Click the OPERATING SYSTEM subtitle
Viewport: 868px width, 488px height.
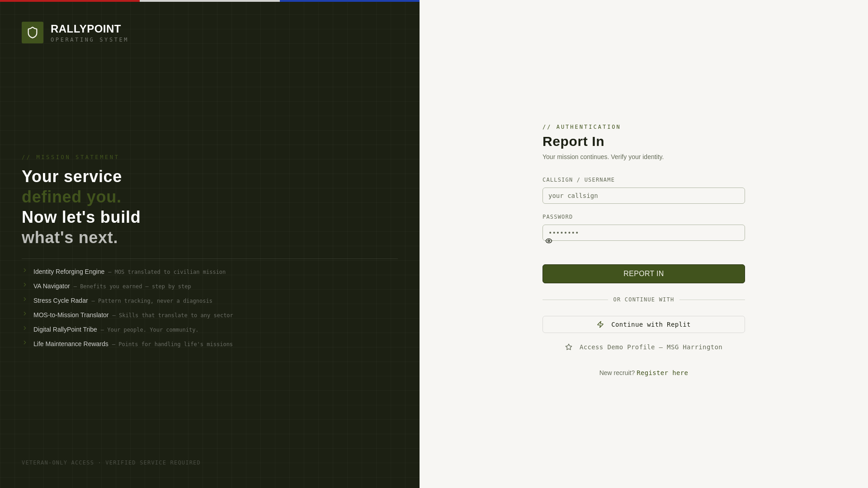(x=90, y=40)
